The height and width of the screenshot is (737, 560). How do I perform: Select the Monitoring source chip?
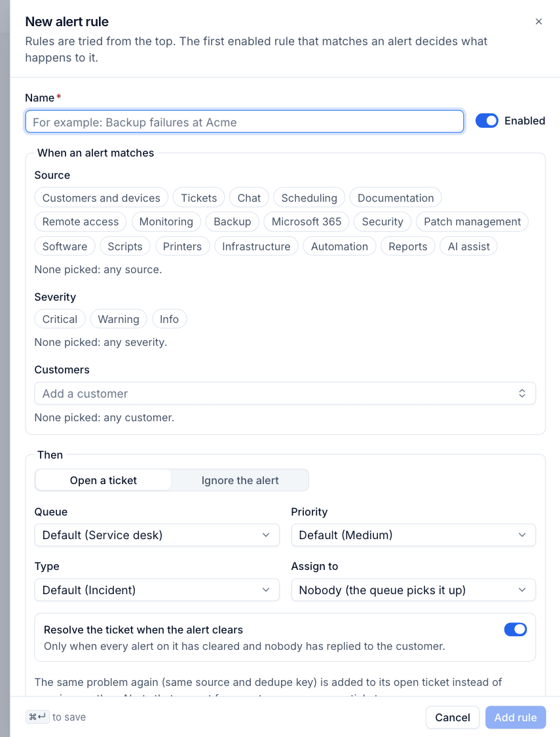(166, 221)
